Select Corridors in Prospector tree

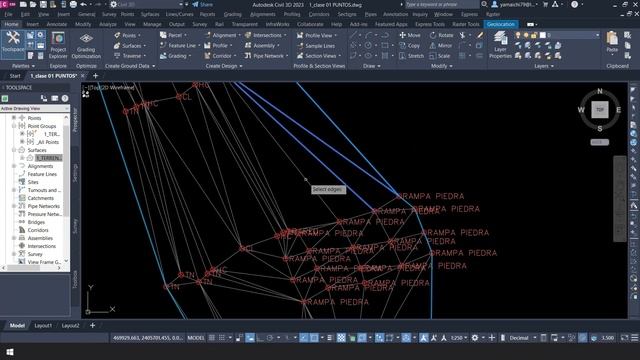(x=38, y=230)
